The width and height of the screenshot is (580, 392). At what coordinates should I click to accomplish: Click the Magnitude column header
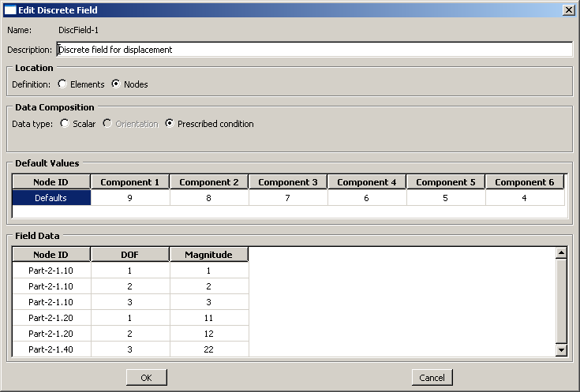(209, 255)
